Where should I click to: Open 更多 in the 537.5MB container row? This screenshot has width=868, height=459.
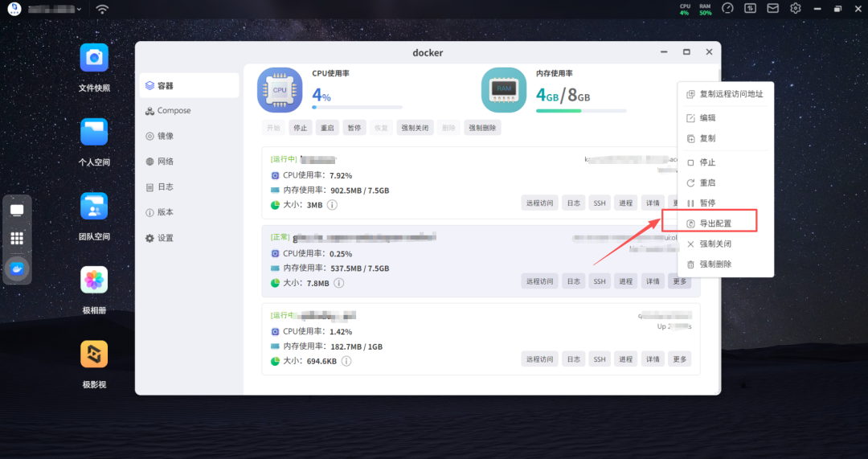[x=679, y=281]
